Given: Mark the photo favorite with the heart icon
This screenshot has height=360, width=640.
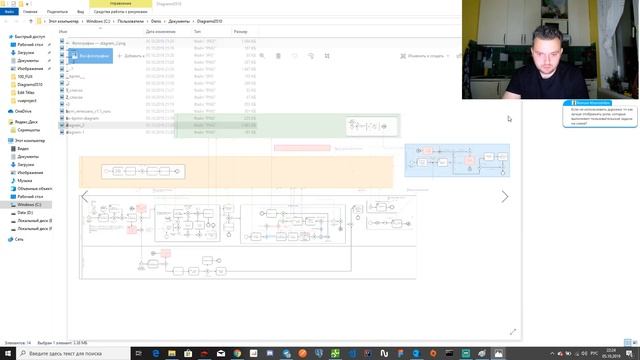Looking at the screenshot, I should click(x=295, y=56).
